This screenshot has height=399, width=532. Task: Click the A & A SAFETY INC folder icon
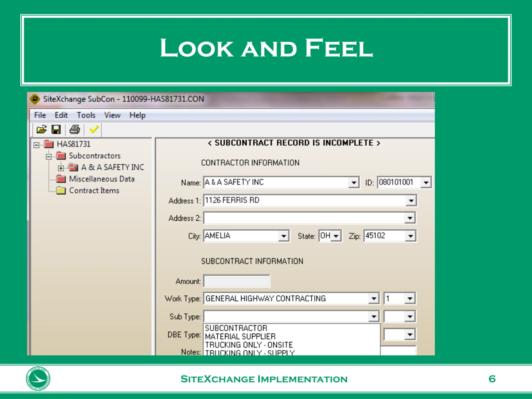coord(73,167)
